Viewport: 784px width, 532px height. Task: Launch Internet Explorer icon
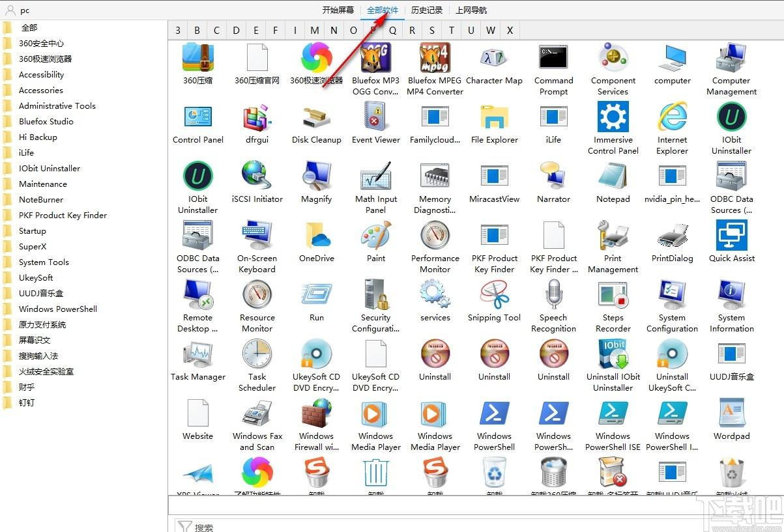point(672,117)
